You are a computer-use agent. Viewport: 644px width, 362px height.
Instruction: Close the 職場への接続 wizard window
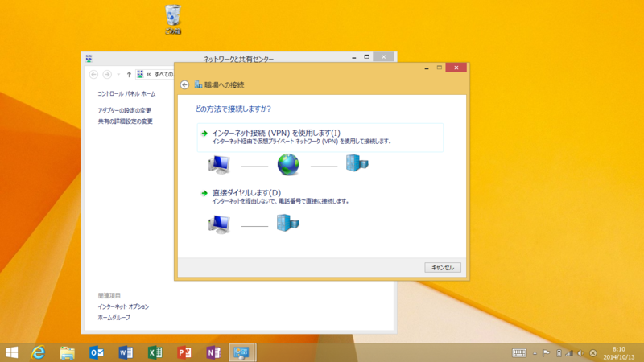456,68
